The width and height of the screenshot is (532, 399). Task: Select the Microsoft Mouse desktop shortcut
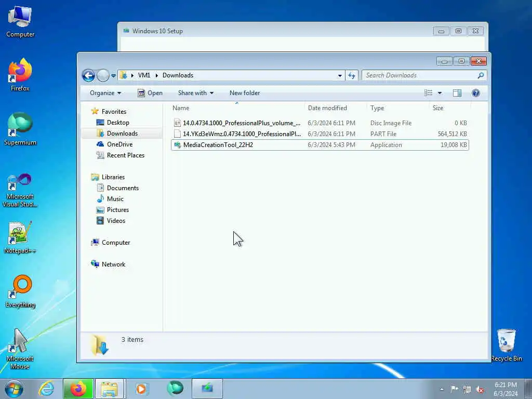tap(20, 349)
